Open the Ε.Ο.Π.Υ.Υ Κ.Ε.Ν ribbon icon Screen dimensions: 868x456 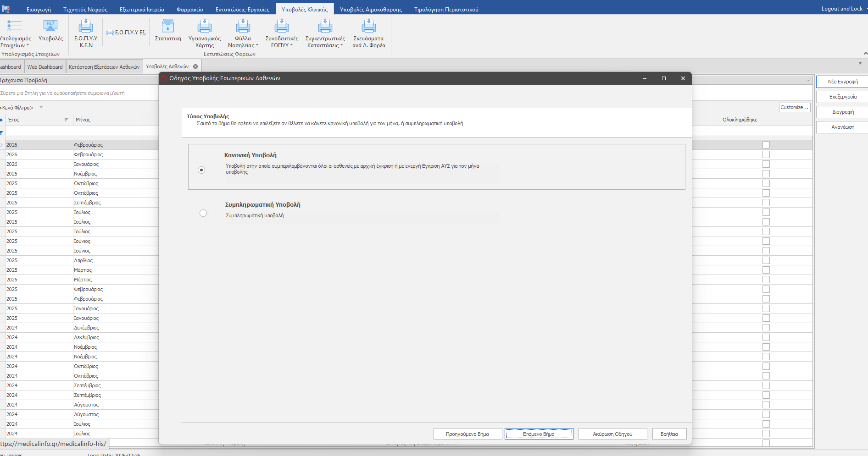point(86,27)
